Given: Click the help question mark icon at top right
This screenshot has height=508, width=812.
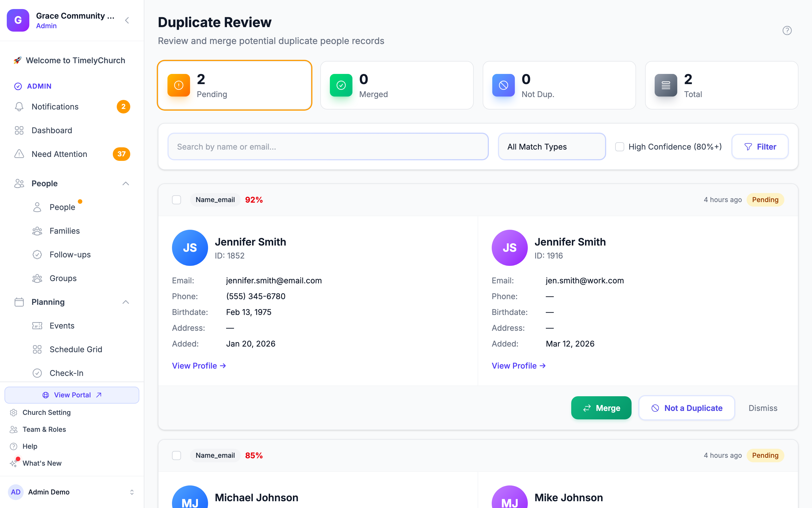Looking at the screenshot, I should [x=787, y=30].
